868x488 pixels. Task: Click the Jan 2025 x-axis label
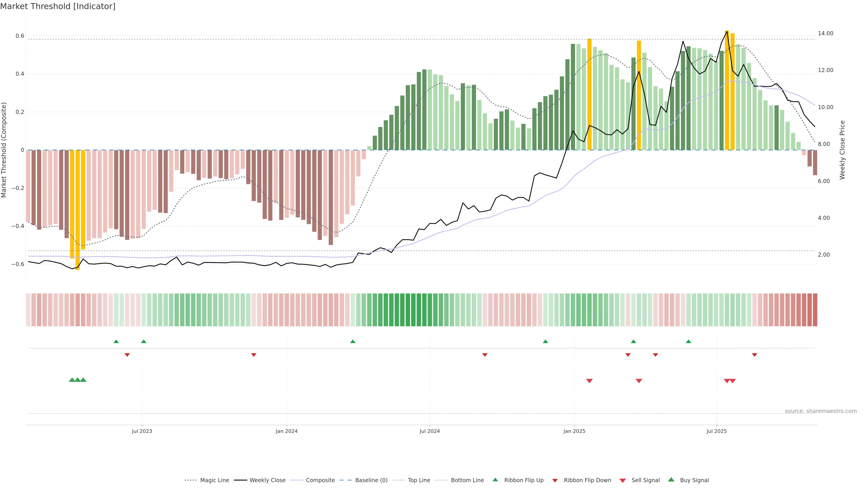point(574,431)
